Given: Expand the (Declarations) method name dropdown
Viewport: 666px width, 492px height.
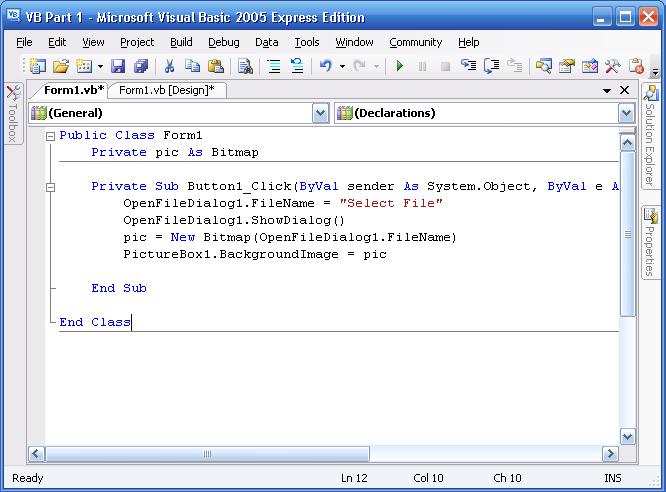Looking at the screenshot, I should (x=626, y=113).
